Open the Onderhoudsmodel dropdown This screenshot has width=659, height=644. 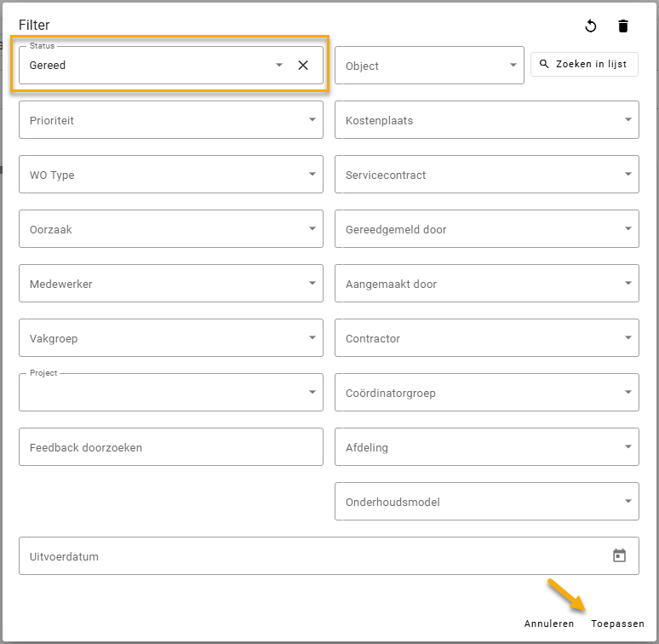click(486, 502)
